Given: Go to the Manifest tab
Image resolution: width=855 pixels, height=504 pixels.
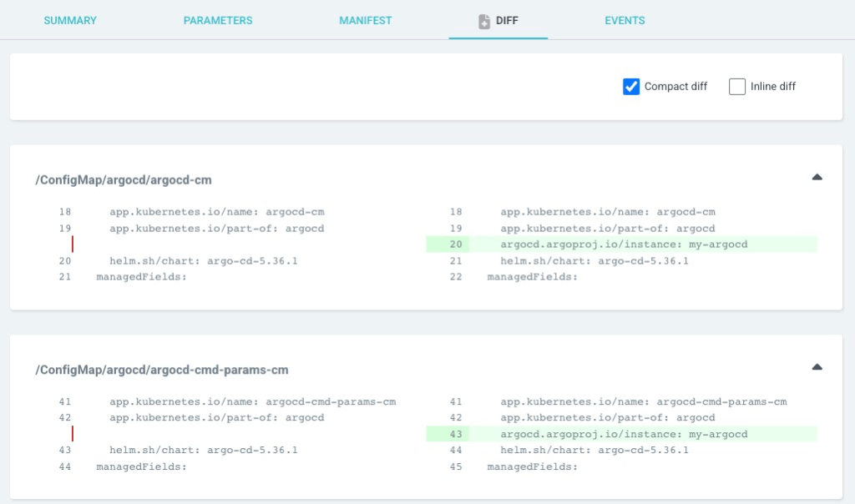Looking at the screenshot, I should click(x=365, y=21).
